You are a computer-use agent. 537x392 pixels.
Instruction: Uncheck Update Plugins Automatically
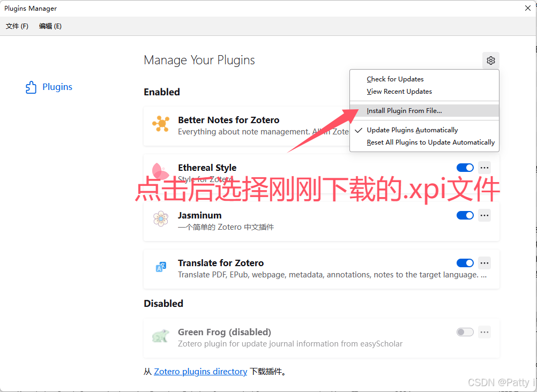[x=424, y=130]
